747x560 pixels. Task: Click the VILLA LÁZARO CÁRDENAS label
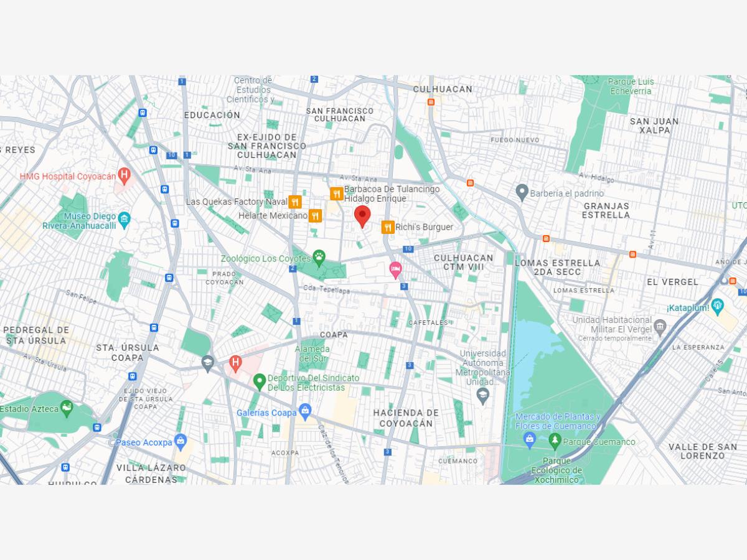pos(151,474)
